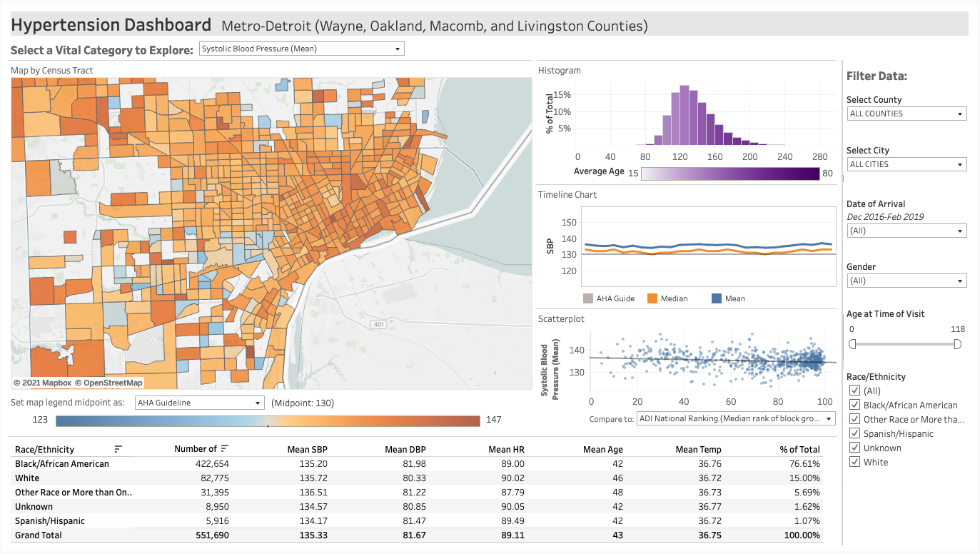The height and width of the screenshot is (554, 980).
Task: Click sort icon beside Race/Ethnicity header
Action: point(118,449)
